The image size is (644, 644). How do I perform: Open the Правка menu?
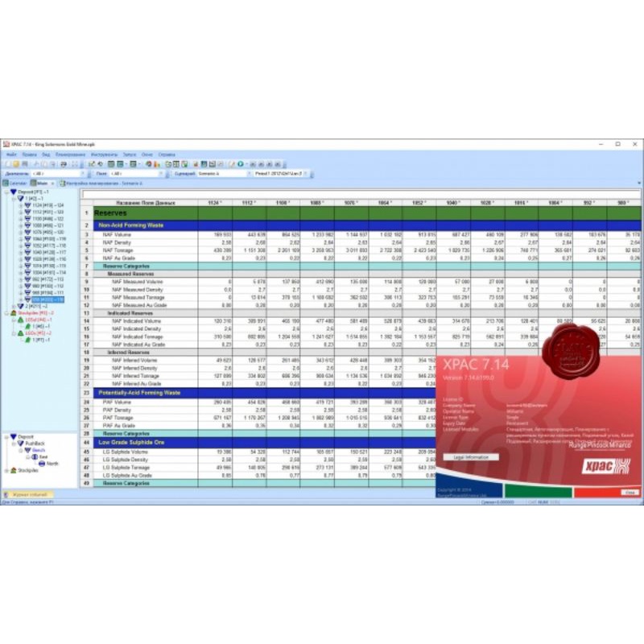click(30, 155)
